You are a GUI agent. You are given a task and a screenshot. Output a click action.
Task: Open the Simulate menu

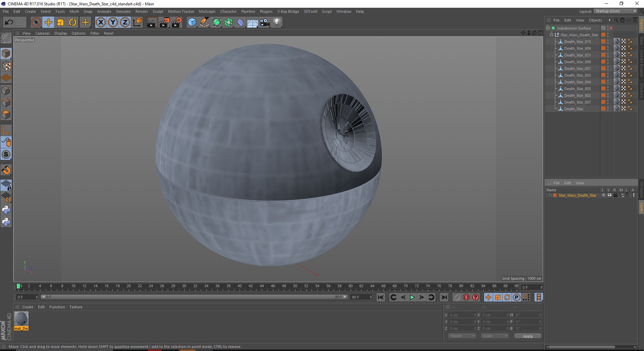123,11
